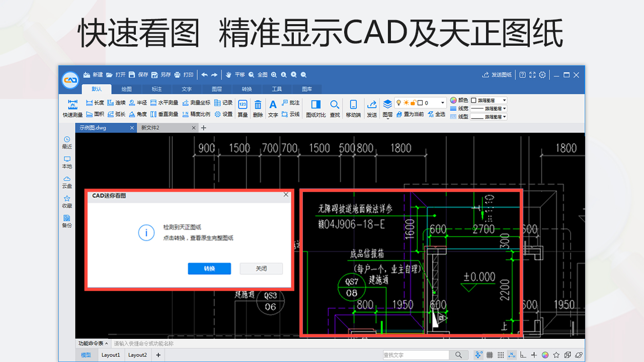This screenshot has height=362, width=644.
Task: Select the 快速测量 (quick measure) tool
Action: coord(73,108)
